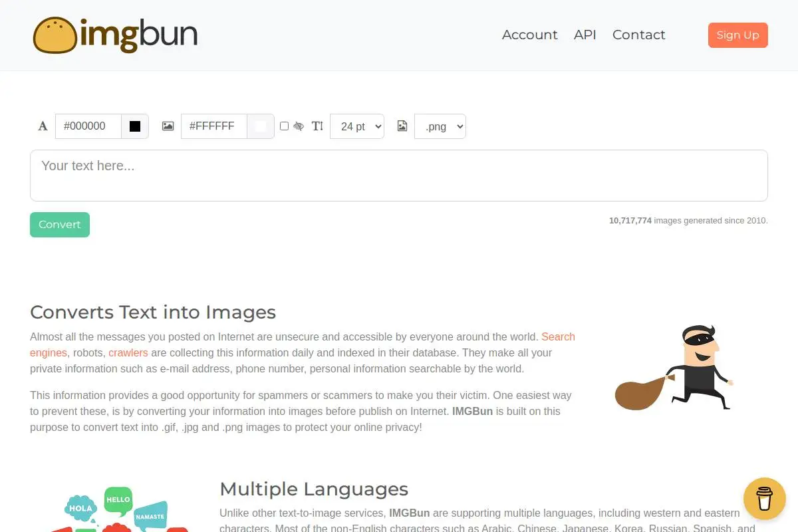Click the running thief illustration
This screenshot has width=798, height=532.
coord(674,368)
